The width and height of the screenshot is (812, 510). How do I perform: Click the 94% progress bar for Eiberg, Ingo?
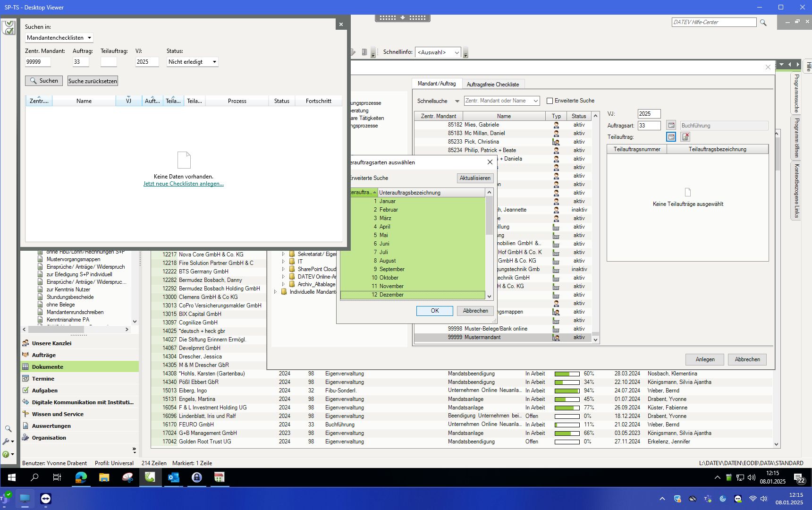[x=567, y=391]
